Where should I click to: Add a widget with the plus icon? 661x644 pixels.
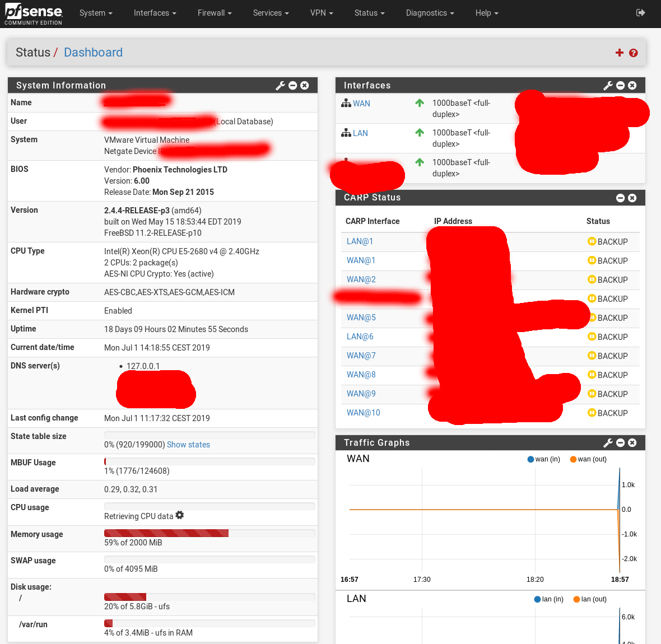click(619, 53)
